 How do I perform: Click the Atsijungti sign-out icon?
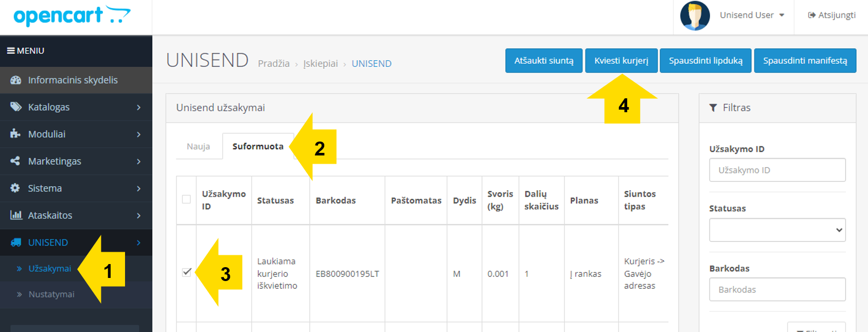[812, 15]
